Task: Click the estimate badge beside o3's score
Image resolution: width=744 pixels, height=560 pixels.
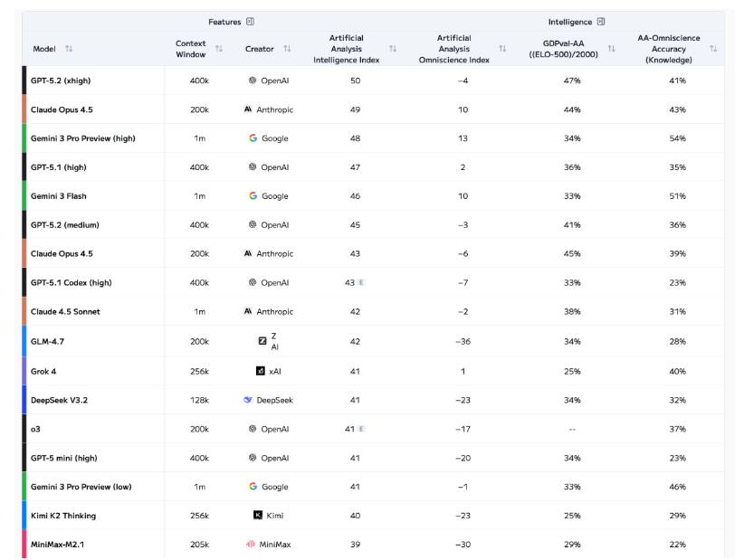Action: [x=362, y=429]
